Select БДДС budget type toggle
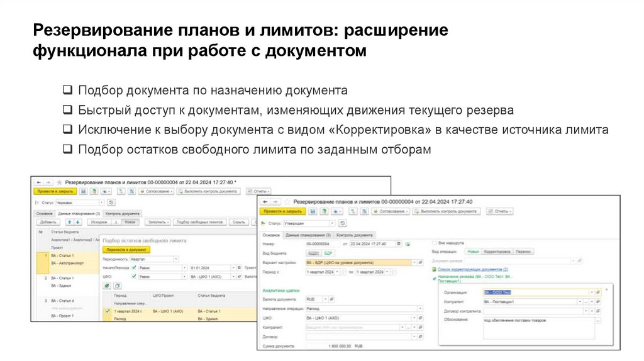The width and height of the screenshot is (644, 361). [313, 253]
